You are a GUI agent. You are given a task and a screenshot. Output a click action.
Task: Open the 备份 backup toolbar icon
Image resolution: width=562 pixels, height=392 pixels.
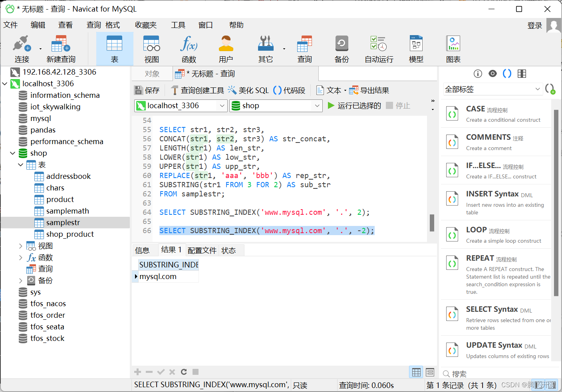(x=342, y=49)
